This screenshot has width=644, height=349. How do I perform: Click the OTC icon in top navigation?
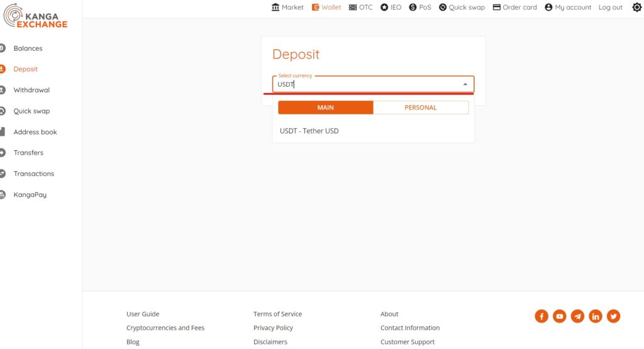[x=353, y=8]
